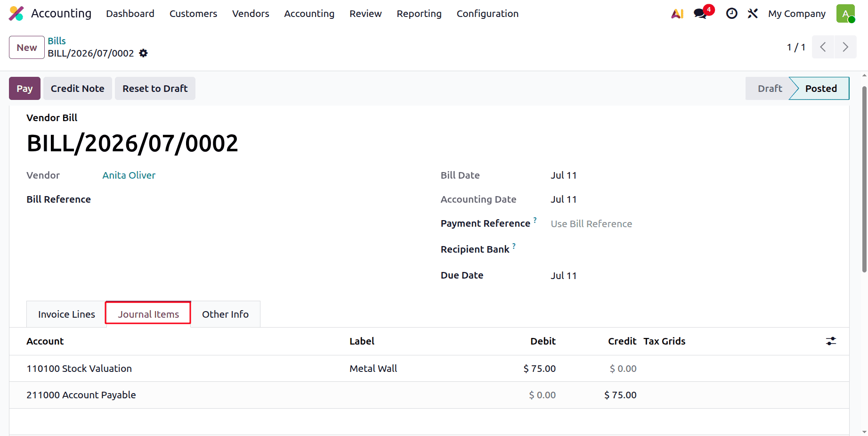Go to the previous record arrow
This screenshot has height=436, width=868.
823,47
